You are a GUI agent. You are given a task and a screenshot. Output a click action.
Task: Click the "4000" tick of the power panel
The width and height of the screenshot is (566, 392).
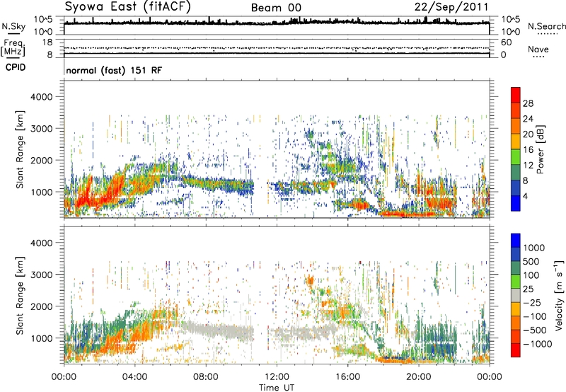tap(41, 97)
